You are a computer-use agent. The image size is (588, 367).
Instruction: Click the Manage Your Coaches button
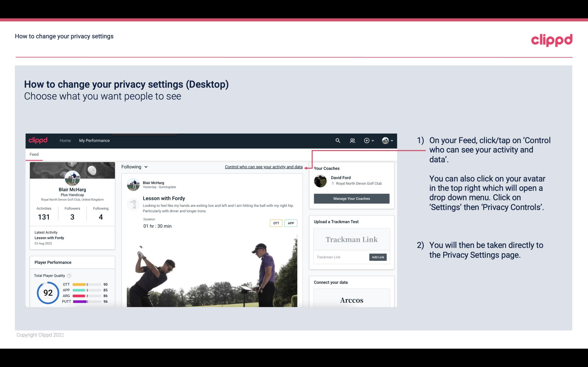pos(352,198)
